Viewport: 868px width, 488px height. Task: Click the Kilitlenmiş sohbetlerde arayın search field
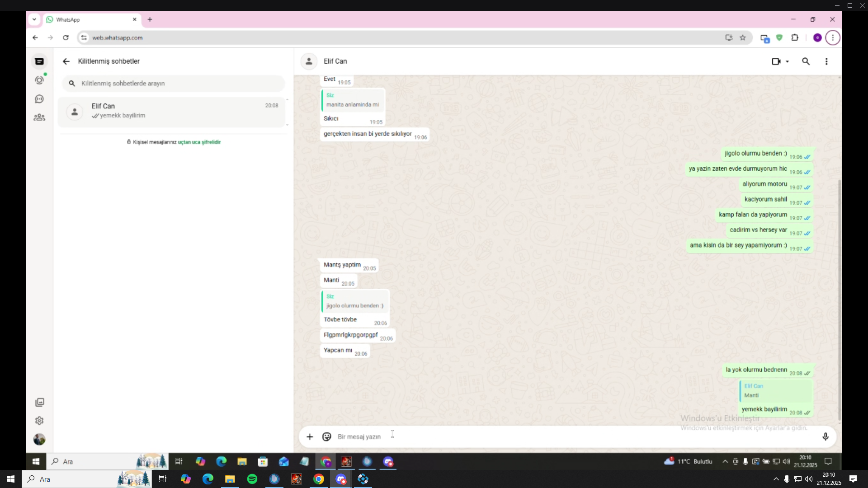click(x=174, y=84)
